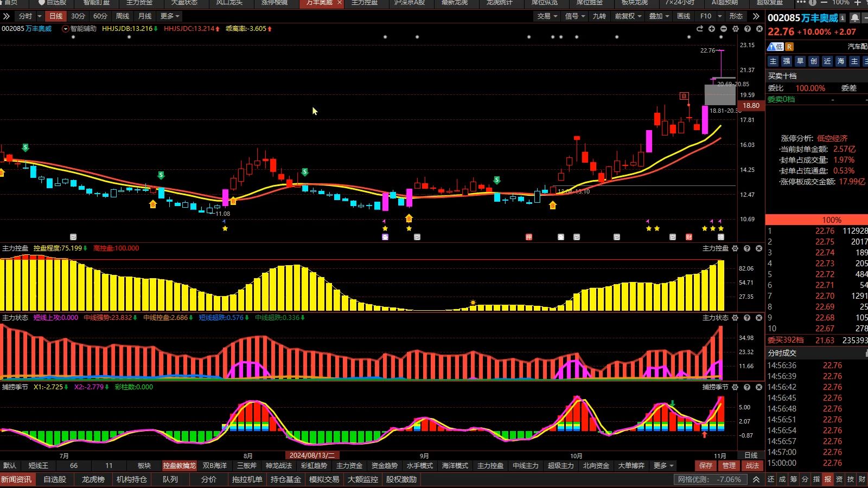
Task: Click the red 100% buy-sell ratio bar
Action: pos(816,220)
